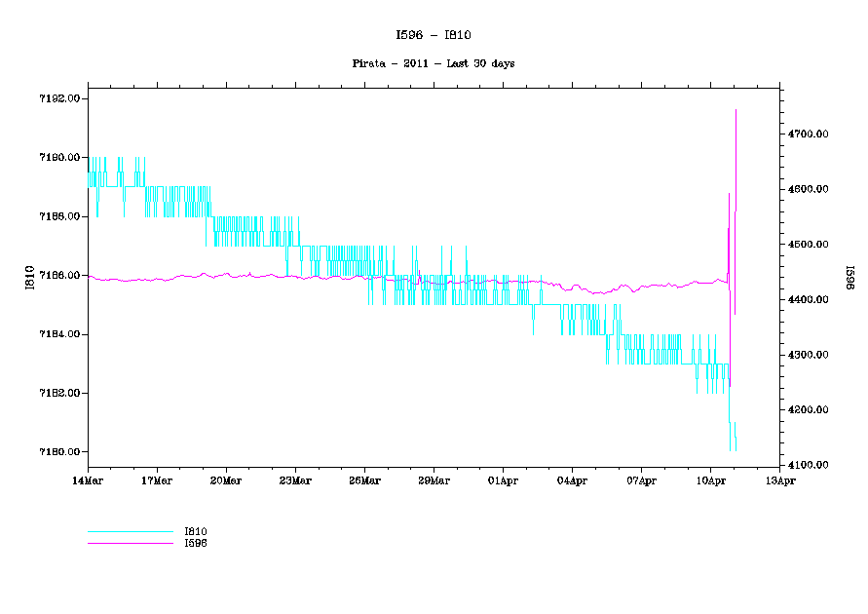Select the subtitle "Pirata – 2011 – Last 30 days"
The image size is (868, 614).
434,63
